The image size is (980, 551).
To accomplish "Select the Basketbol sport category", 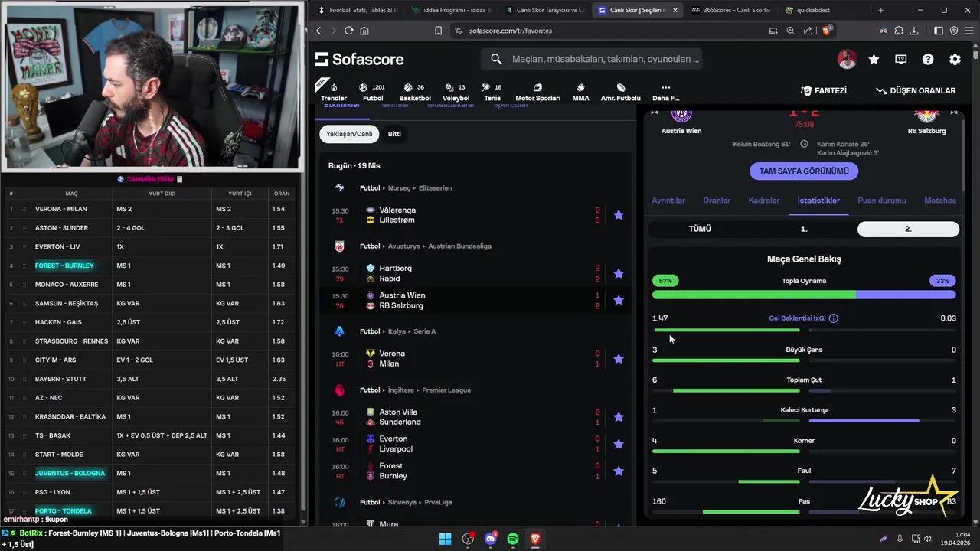I will coord(415,92).
